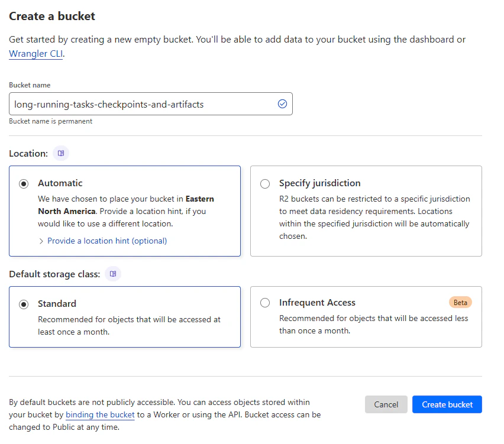The height and width of the screenshot is (444, 504).
Task: Select the Specify jurisdiction radio button
Action: coord(265,184)
